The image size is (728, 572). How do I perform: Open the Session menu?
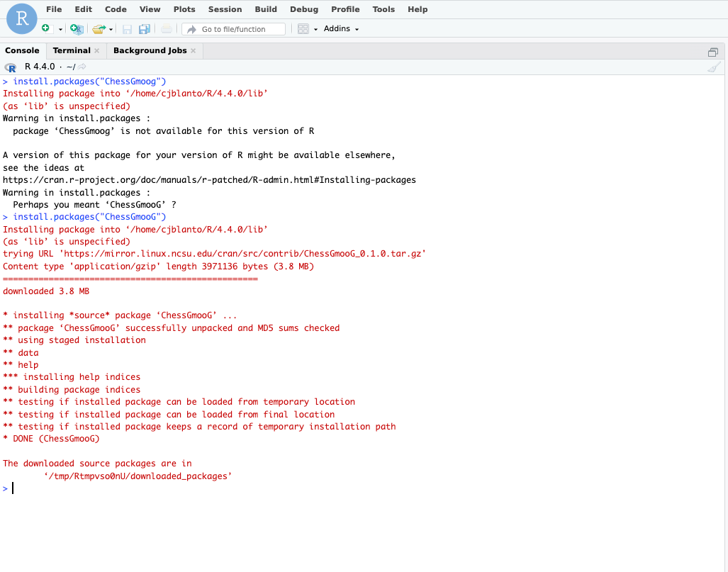pos(225,9)
